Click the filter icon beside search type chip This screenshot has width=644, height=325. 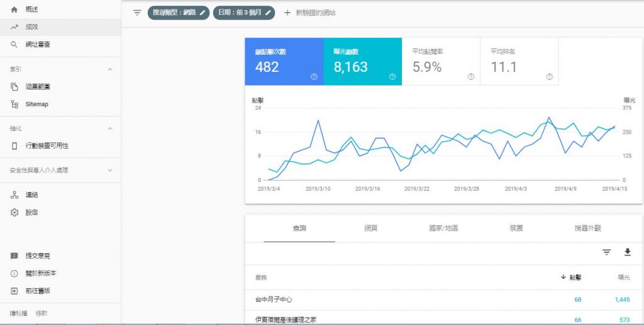[137, 13]
